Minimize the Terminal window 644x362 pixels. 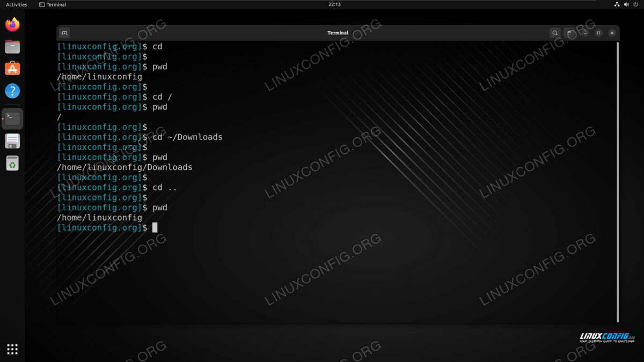tap(585, 33)
